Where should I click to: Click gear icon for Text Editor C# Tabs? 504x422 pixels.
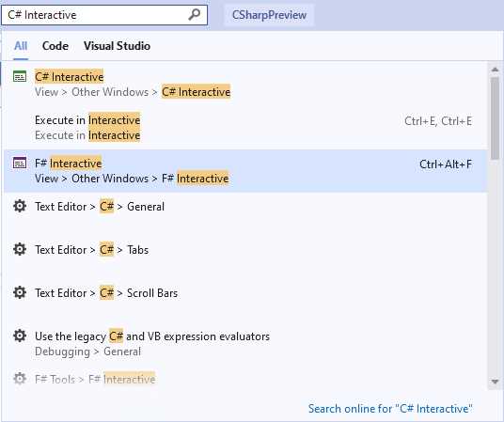point(20,249)
